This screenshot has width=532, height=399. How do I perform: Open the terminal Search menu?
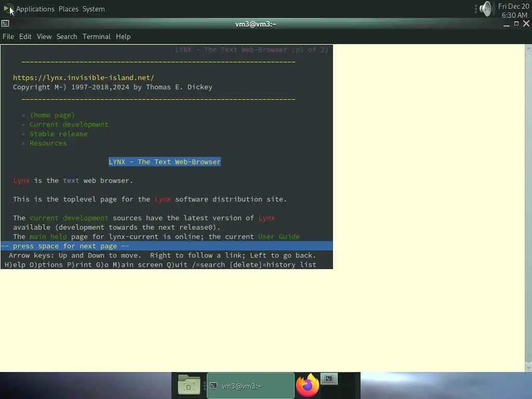[67, 36]
